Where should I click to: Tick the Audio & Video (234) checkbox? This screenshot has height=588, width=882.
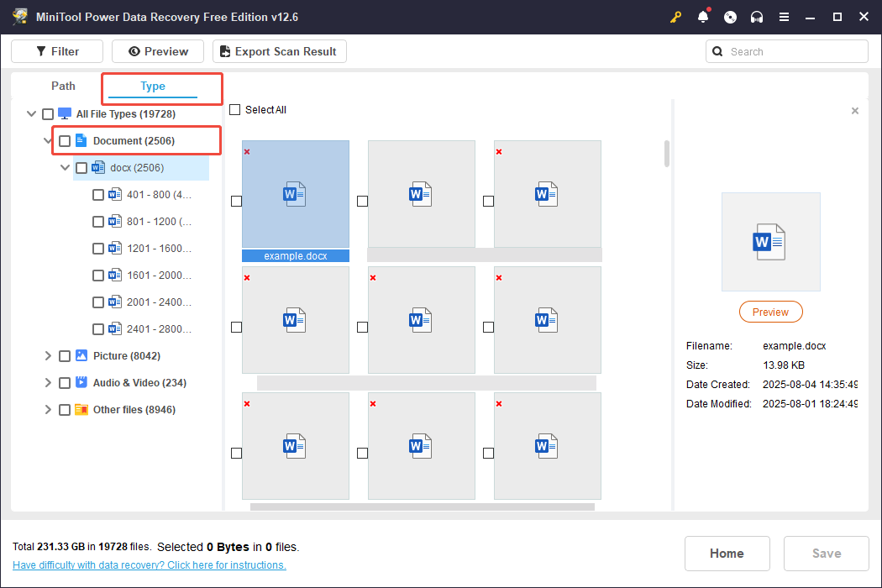pos(65,383)
